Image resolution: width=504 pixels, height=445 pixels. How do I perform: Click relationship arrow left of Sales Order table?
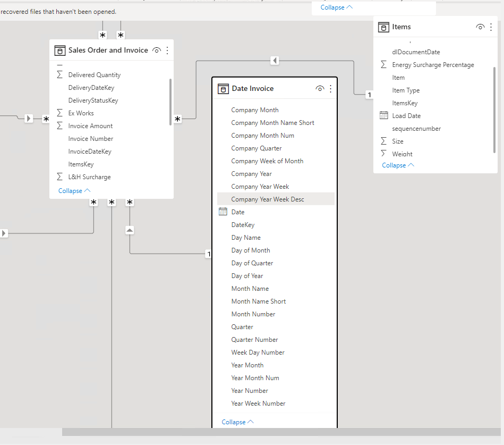[29, 119]
